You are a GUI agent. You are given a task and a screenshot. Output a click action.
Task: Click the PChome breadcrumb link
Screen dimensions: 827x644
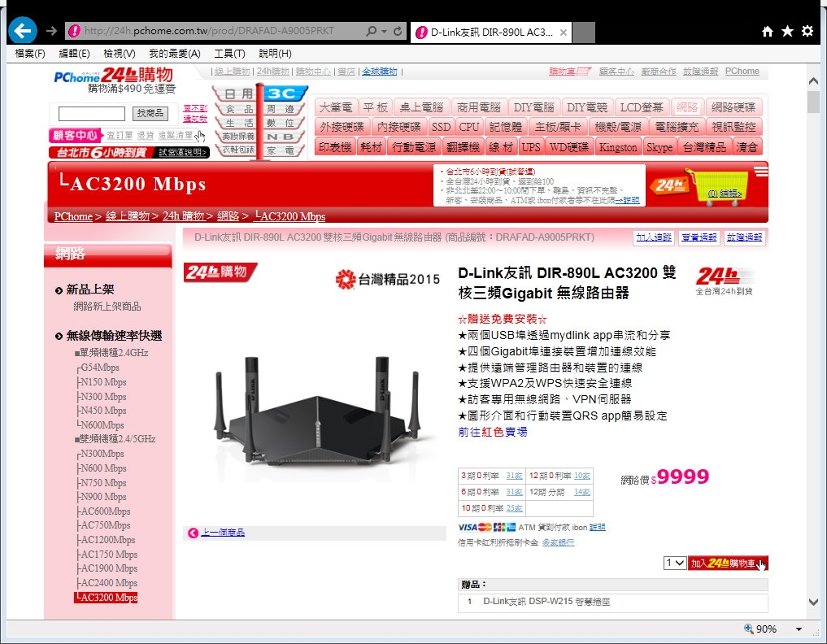[73, 216]
